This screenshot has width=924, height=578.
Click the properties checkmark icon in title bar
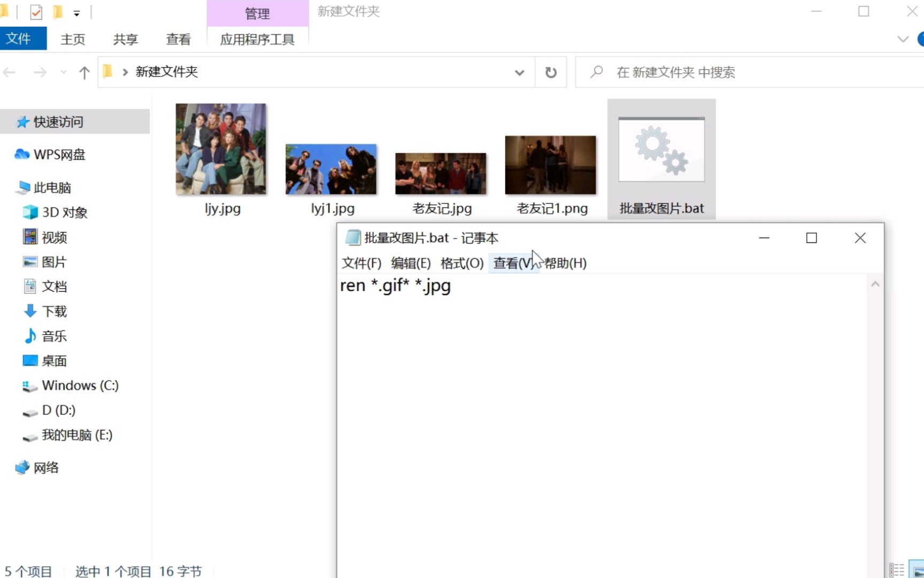pyautogui.click(x=36, y=12)
